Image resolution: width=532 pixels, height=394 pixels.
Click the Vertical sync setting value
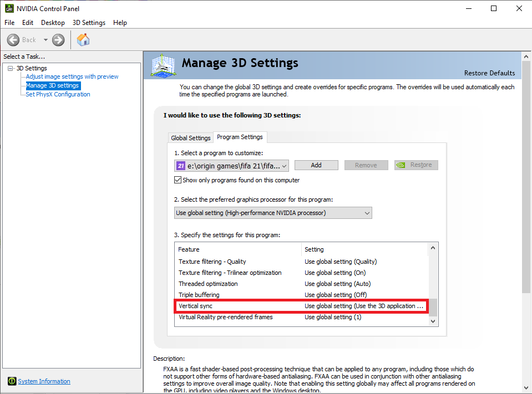click(364, 306)
